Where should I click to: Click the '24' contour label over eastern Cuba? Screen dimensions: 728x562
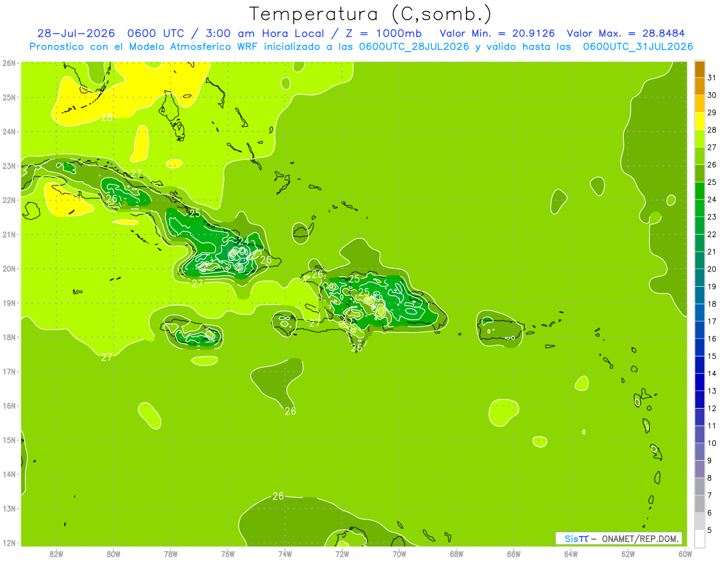[244, 241]
